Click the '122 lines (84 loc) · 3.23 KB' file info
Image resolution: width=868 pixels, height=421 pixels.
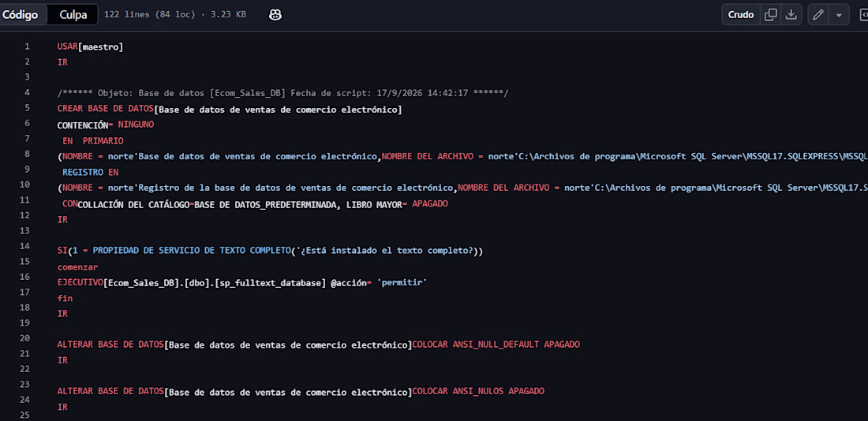click(175, 15)
